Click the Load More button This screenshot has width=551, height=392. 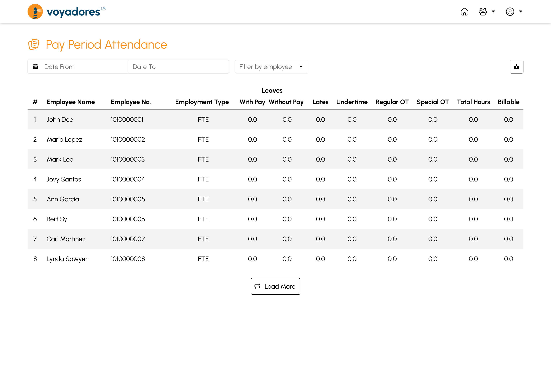coord(275,286)
